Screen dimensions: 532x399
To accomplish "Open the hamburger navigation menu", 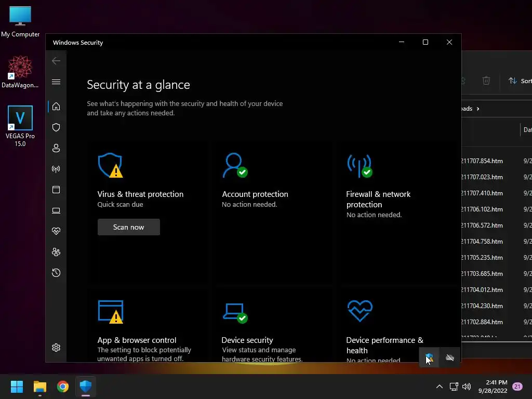I will [56, 82].
